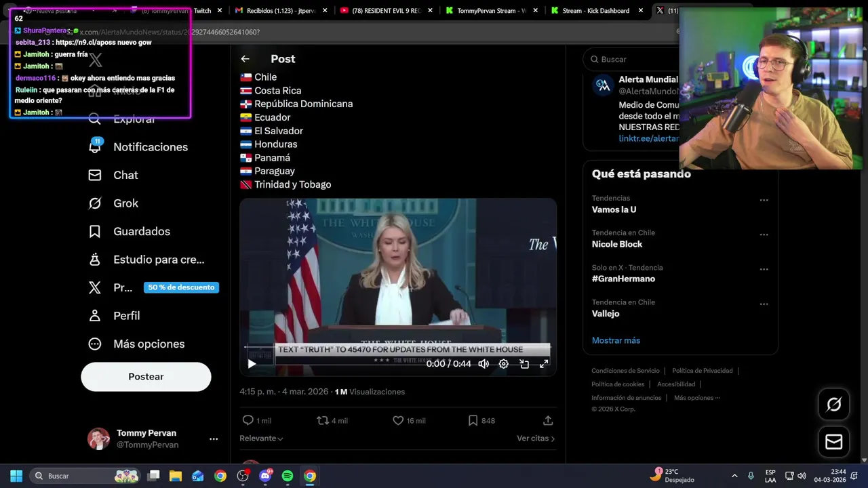Viewport: 868px width, 488px height.
Task: Open Notificaciones bell icon in sidebar
Action: click(x=95, y=146)
